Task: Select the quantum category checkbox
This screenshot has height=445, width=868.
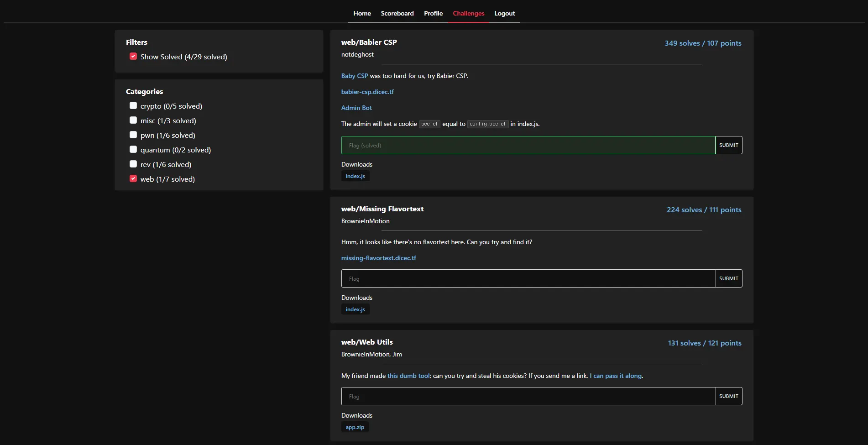Action: click(133, 150)
